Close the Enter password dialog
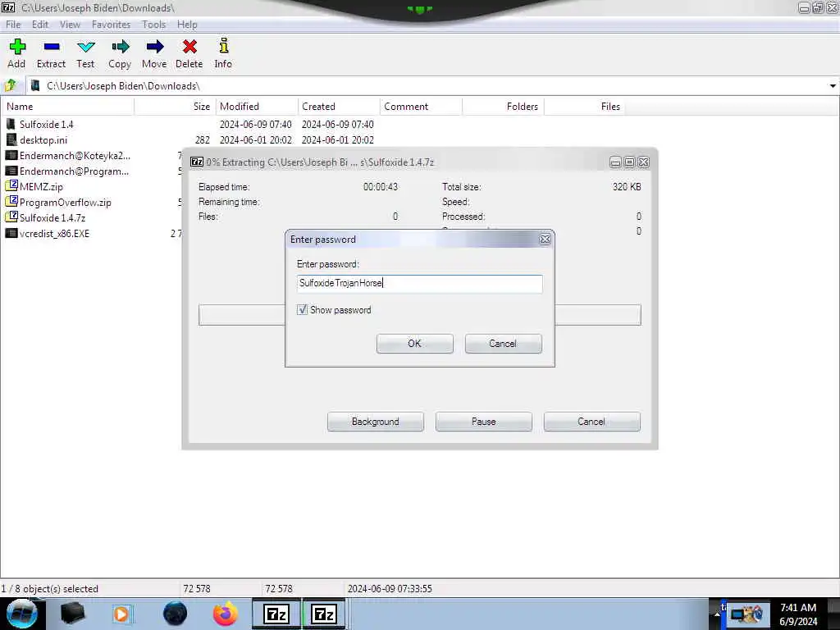Image resolution: width=840 pixels, height=630 pixels. [545, 240]
